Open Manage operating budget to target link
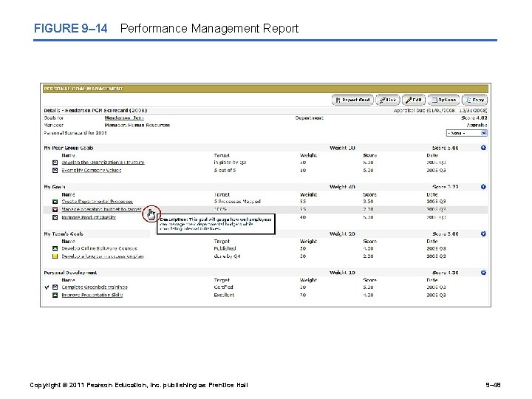532x399 pixels. (101, 209)
